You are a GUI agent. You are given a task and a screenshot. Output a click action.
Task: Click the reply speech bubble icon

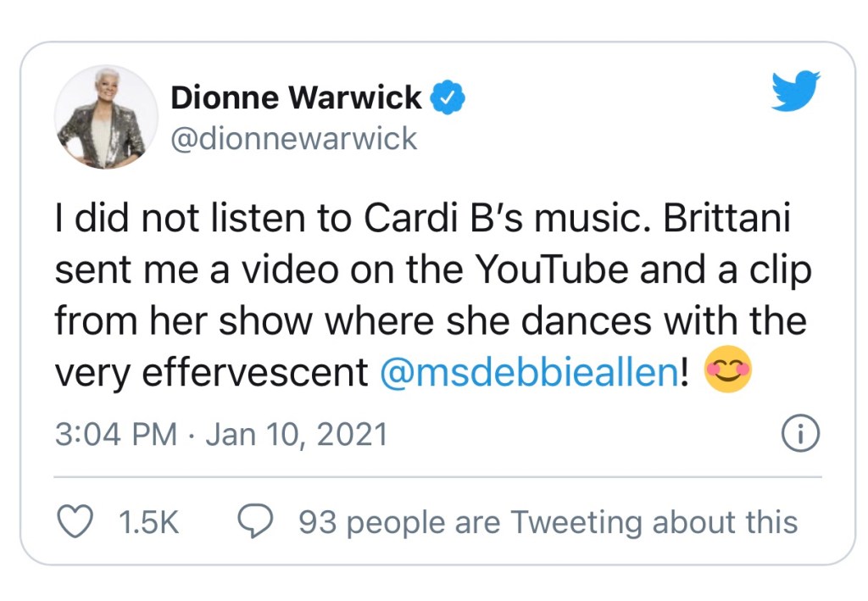tap(253, 522)
